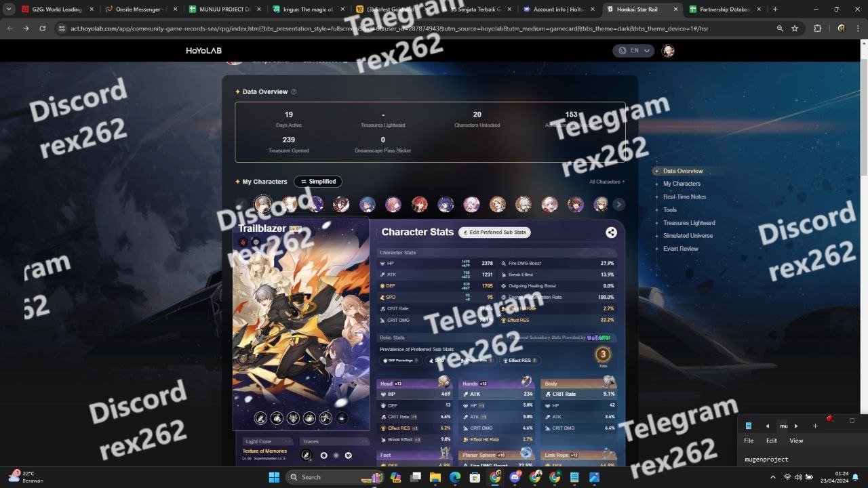868x488 pixels.
Task: Switch to the Imgur browser tab
Action: pyautogui.click(x=309, y=9)
